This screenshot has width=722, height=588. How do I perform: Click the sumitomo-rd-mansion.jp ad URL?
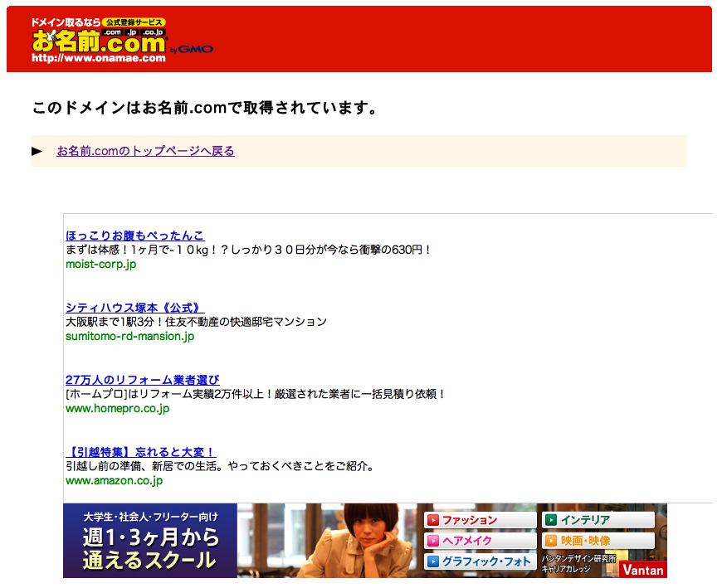(x=129, y=337)
